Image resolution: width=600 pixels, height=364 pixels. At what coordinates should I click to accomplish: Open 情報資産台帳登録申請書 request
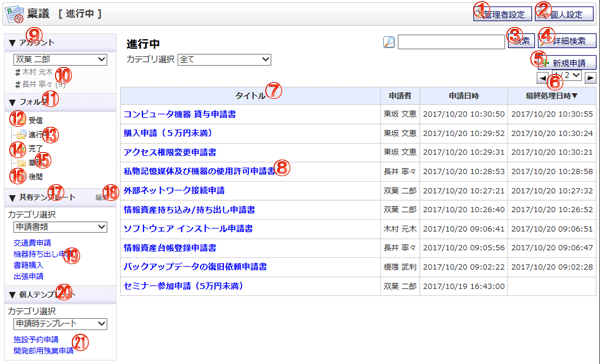pyautogui.click(x=170, y=248)
